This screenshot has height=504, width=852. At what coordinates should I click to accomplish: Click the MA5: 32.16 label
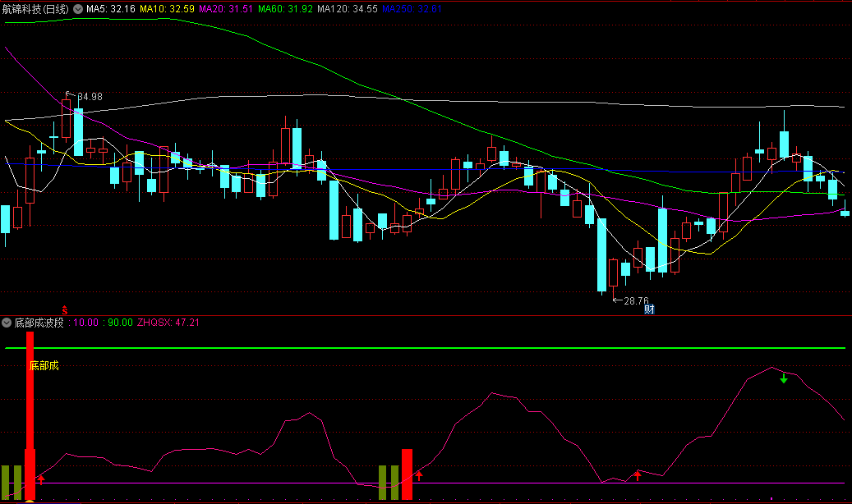[111, 9]
